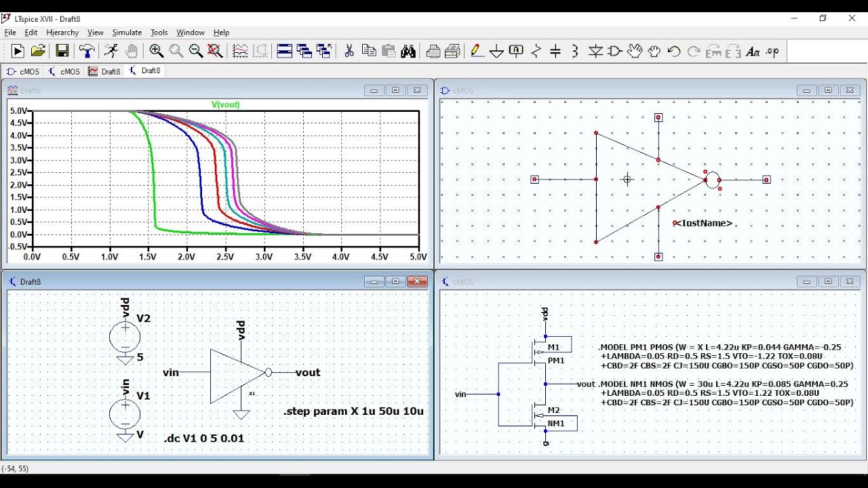Click the Autorange plot icon
This screenshot has height=488, width=868.
(240, 51)
